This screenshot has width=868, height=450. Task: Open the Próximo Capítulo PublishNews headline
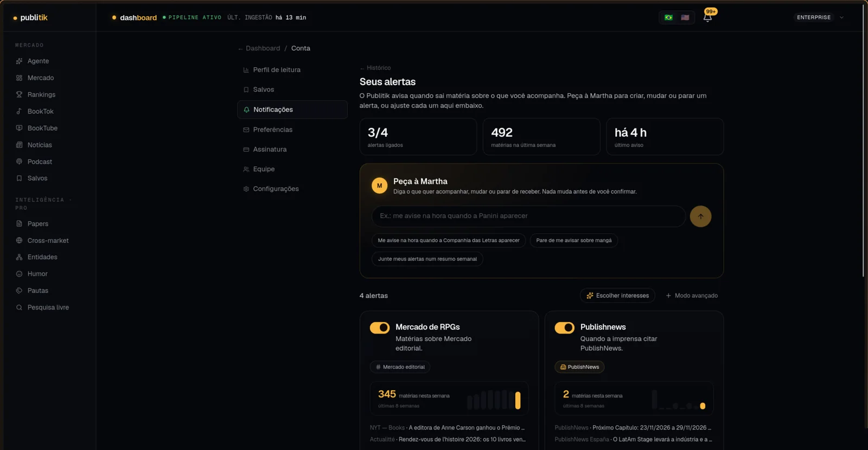pos(633,428)
